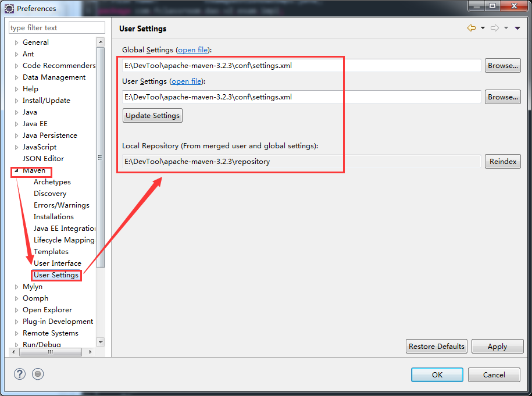Select User Settings under Maven
The width and height of the screenshot is (532, 396).
[x=56, y=275]
